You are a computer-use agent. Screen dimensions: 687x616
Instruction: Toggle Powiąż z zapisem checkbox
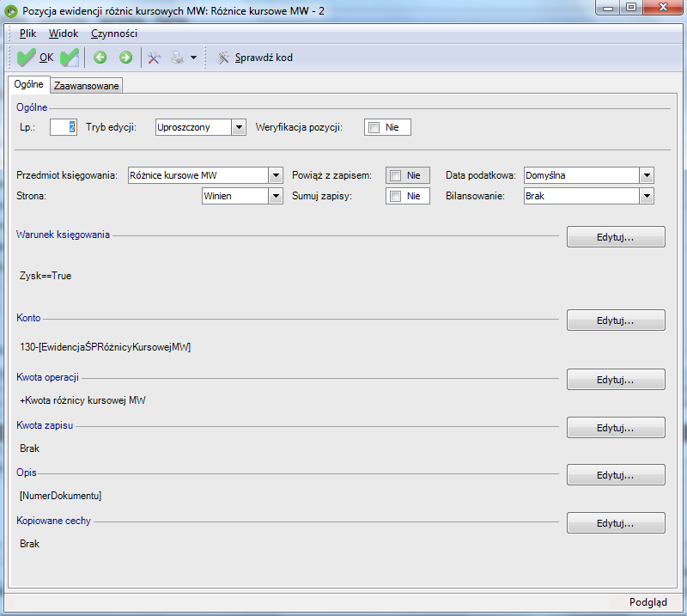click(395, 176)
